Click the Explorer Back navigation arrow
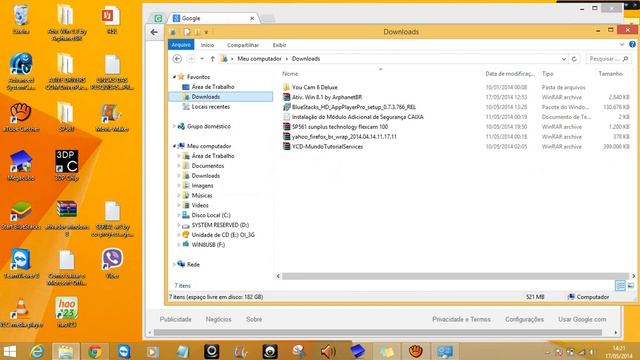This screenshot has height=360, width=640. (x=177, y=59)
